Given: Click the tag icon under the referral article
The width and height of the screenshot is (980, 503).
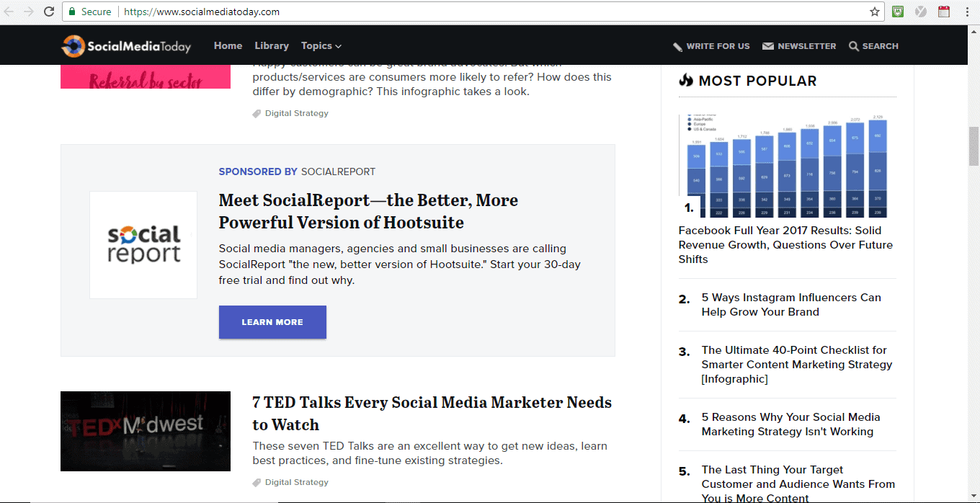Looking at the screenshot, I should click(257, 114).
